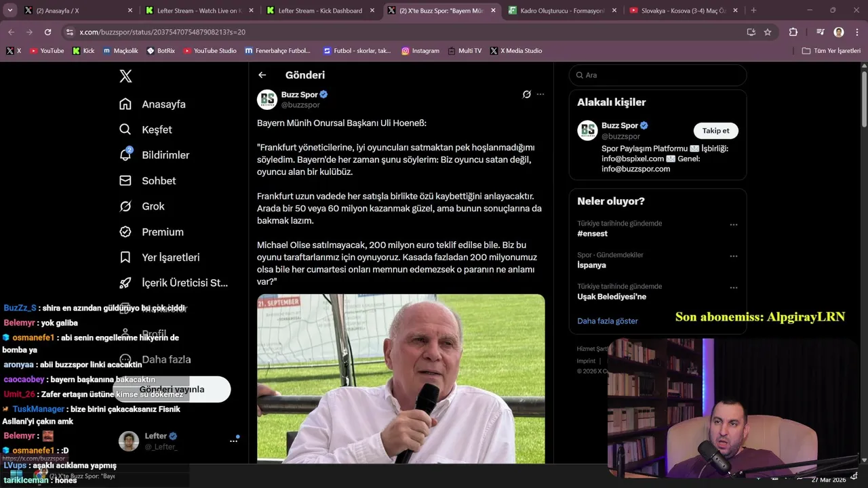Open the Fenerbahçe Futbol bookmark
The height and width of the screenshot is (488, 868).
pos(277,51)
